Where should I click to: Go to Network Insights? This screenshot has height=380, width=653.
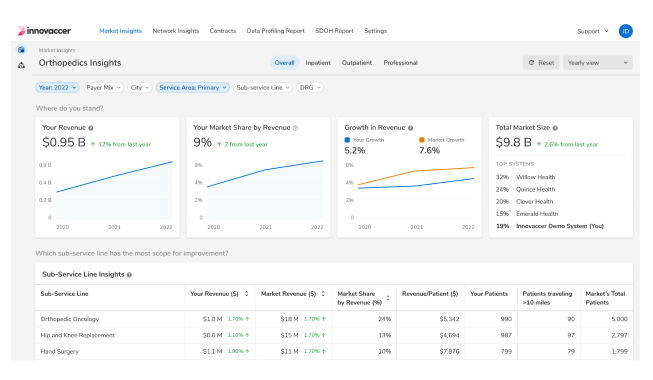176,31
